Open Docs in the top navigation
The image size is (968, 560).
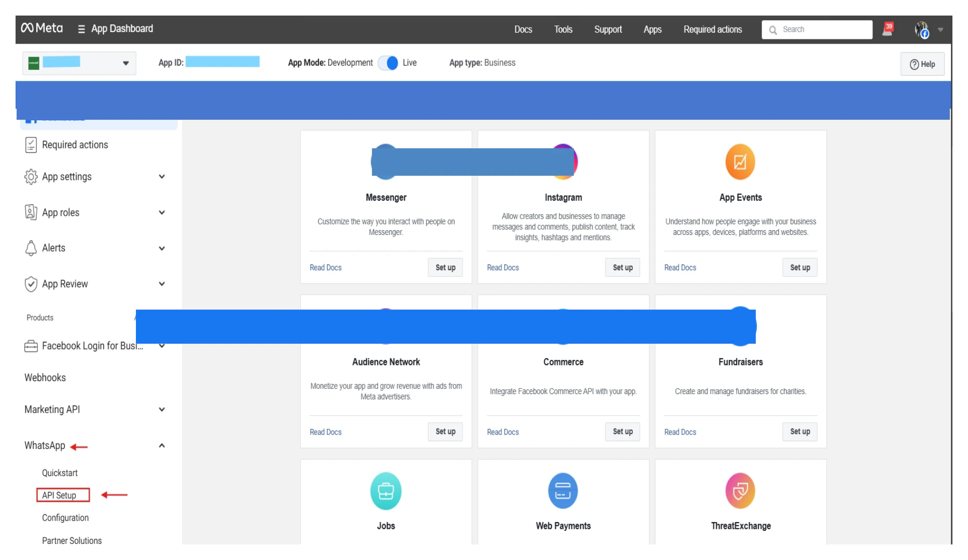pos(523,30)
